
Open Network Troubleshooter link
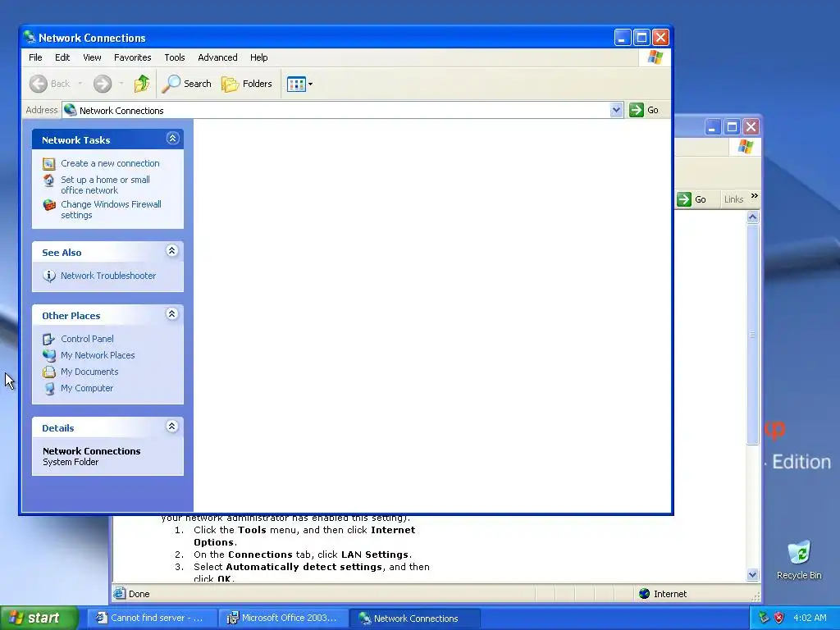click(x=108, y=276)
